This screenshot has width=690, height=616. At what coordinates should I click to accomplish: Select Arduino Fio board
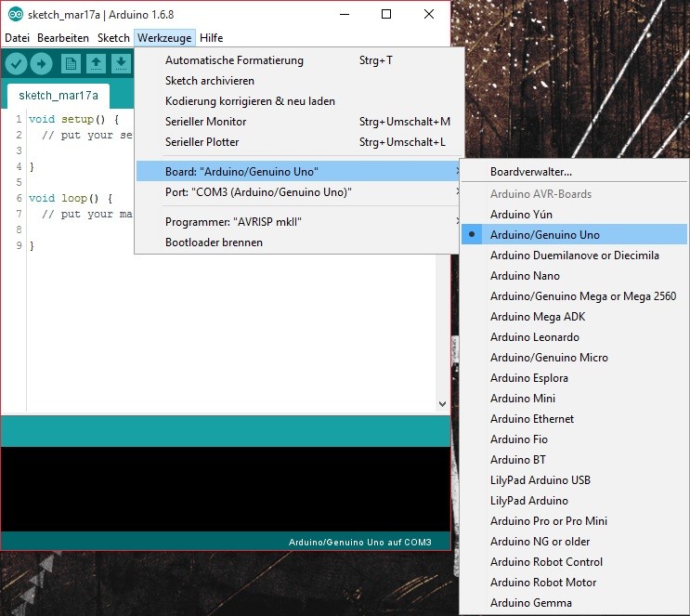coord(574,439)
